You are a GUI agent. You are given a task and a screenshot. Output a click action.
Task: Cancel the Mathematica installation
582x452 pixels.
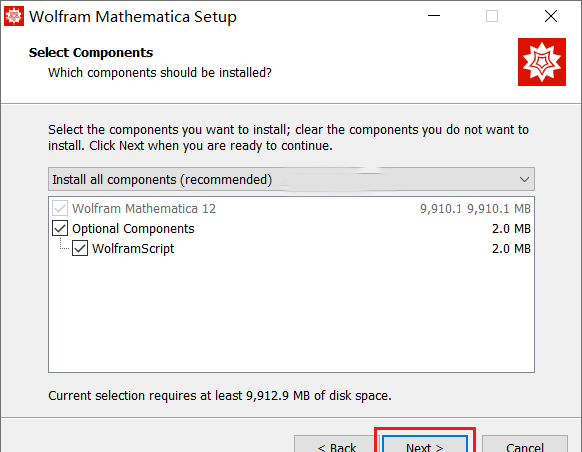pos(525,444)
